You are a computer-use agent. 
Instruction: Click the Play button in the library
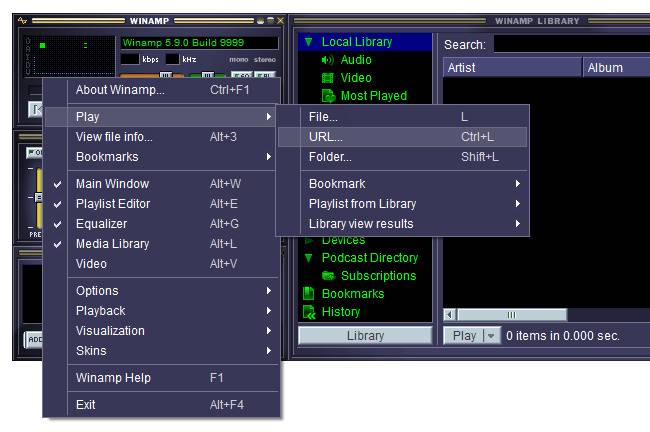click(x=464, y=335)
